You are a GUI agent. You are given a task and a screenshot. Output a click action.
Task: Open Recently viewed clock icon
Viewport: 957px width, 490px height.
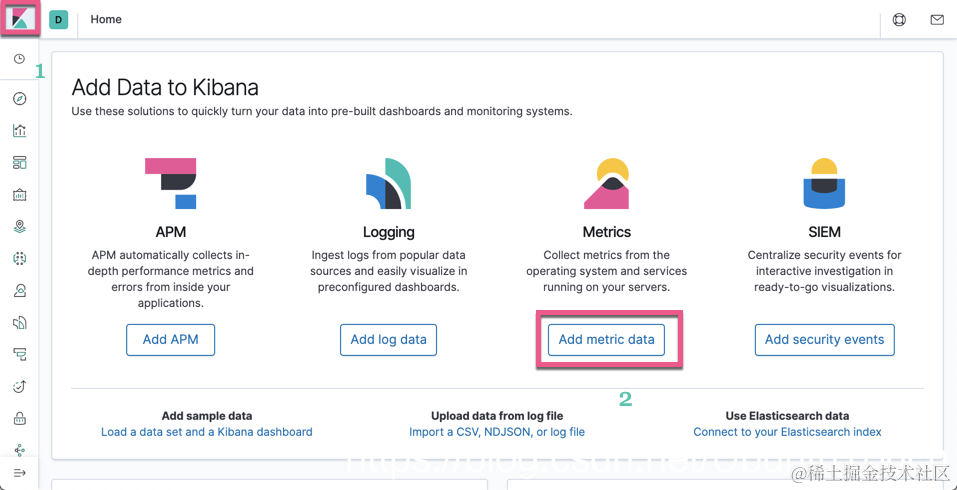tap(19, 59)
